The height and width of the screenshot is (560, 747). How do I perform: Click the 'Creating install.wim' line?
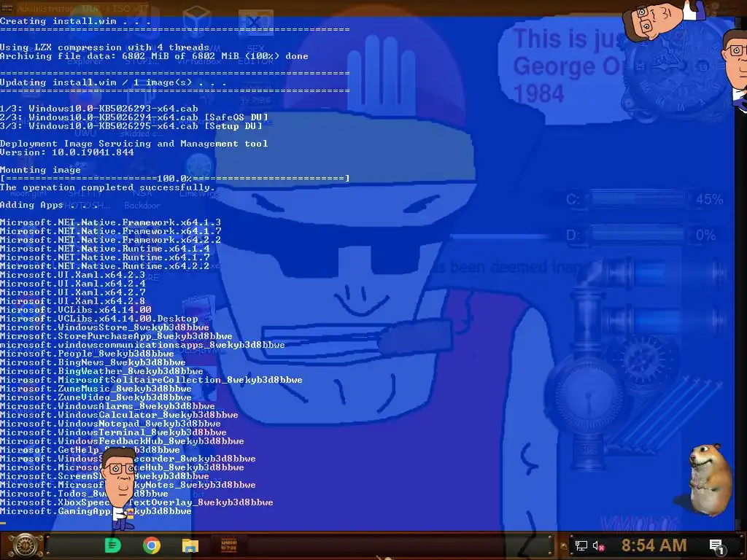(75, 21)
